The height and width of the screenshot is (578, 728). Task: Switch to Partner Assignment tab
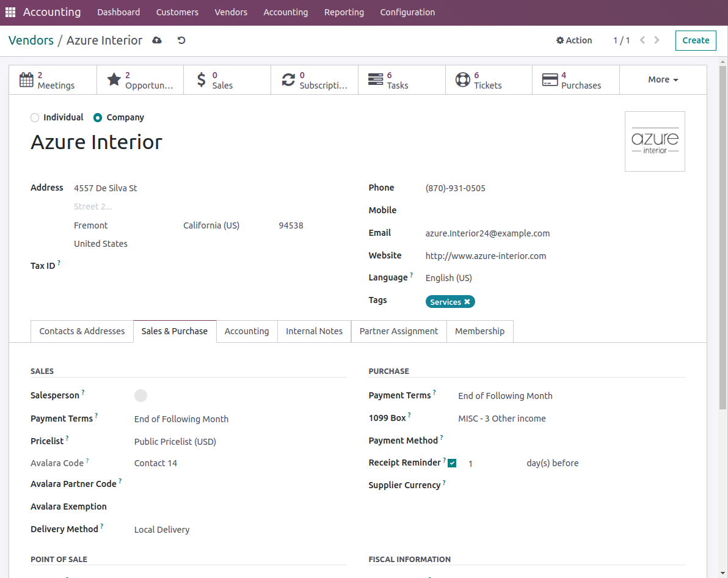[399, 331]
